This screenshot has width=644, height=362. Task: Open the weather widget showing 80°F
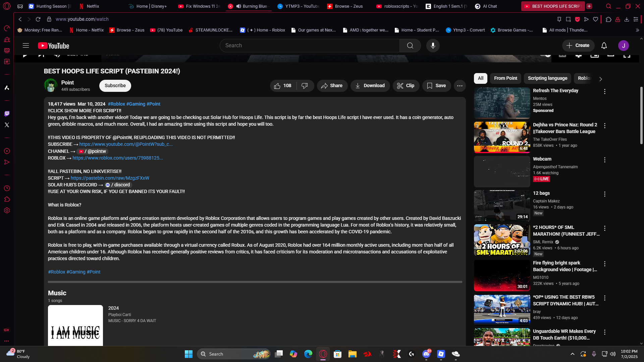pos(18,354)
